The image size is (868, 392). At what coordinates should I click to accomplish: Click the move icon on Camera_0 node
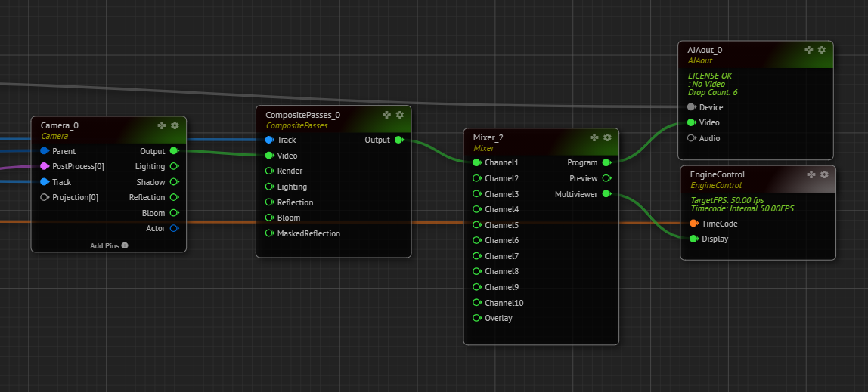click(x=162, y=125)
